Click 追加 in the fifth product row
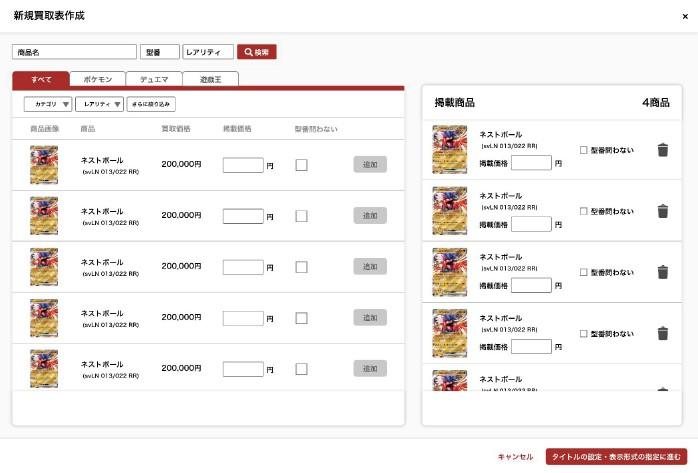The height and width of the screenshot is (473, 698). coord(370,368)
